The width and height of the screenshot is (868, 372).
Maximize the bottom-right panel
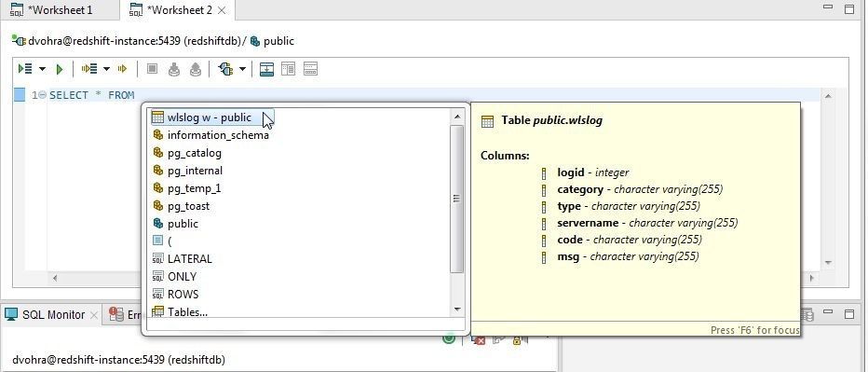[849, 314]
